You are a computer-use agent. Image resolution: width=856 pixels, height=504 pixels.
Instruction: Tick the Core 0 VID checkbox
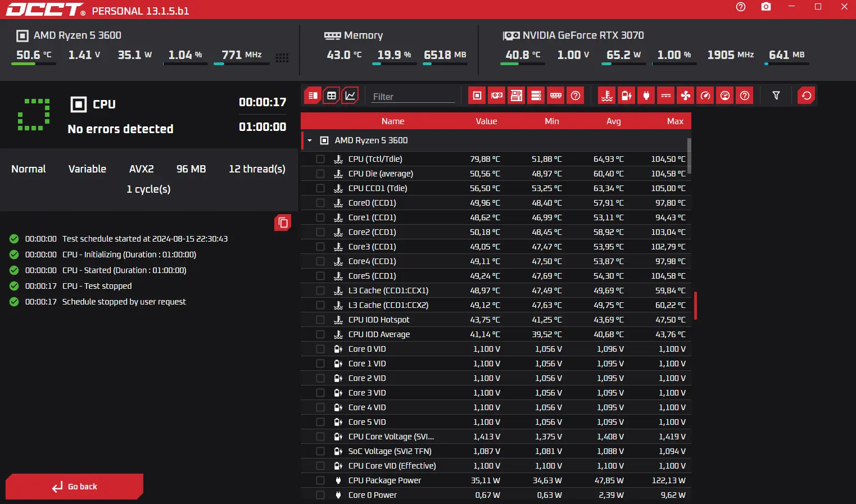[320, 349]
